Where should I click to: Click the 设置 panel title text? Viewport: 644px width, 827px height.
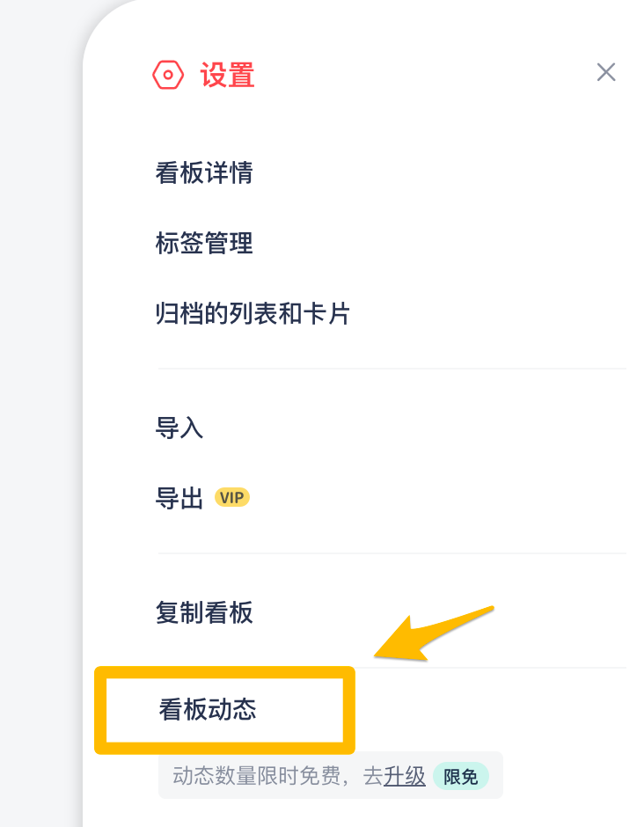point(227,76)
